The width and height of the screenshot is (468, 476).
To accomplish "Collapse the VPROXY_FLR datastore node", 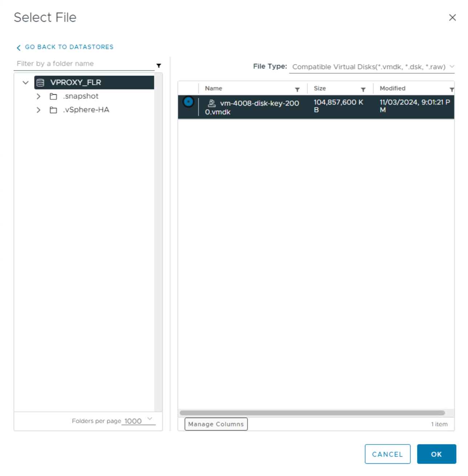I will click(x=25, y=82).
